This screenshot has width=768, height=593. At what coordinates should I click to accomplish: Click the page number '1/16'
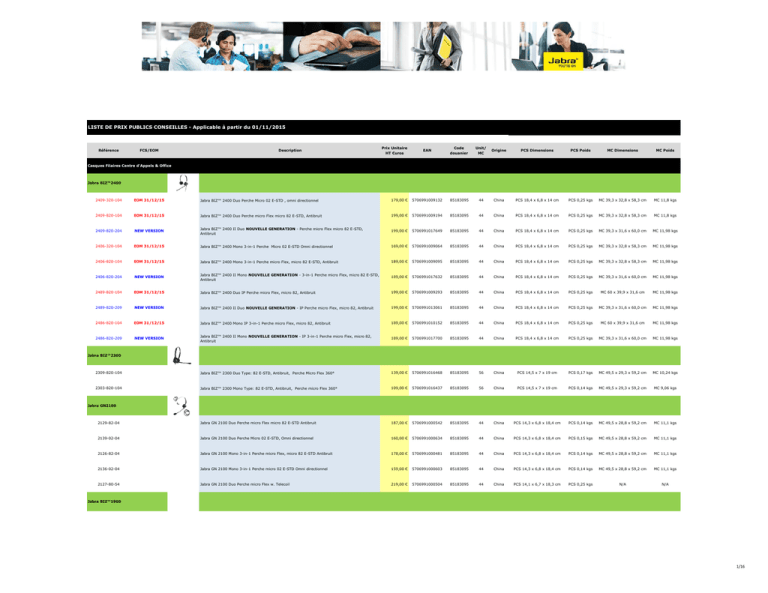pos(740,567)
